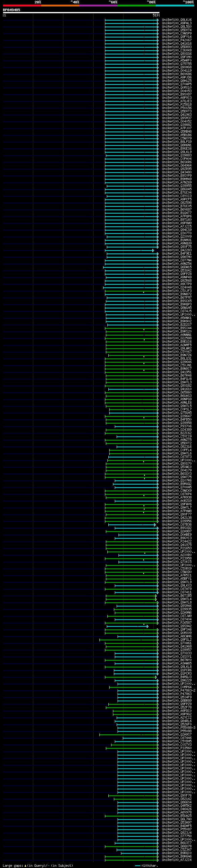Screen dimensions: 197x868
Task: Select hit UniRef100_C3U0K8
Action: [x=177, y=50]
